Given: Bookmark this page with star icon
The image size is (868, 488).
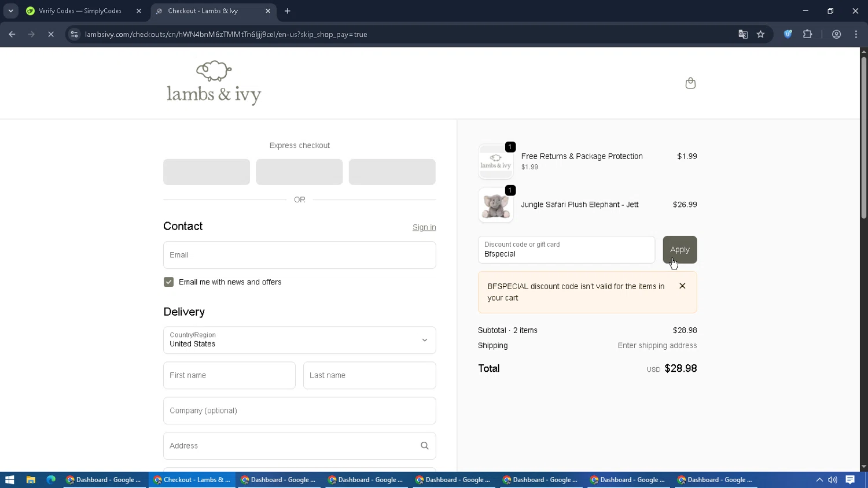Looking at the screenshot, I should coord(760,34).
